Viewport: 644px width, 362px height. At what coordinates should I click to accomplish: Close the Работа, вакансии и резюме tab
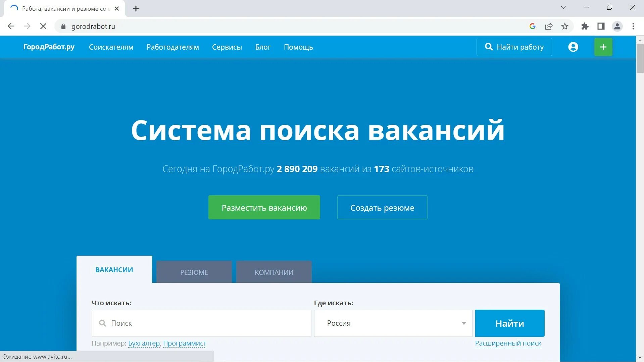(x=117, y=9)
